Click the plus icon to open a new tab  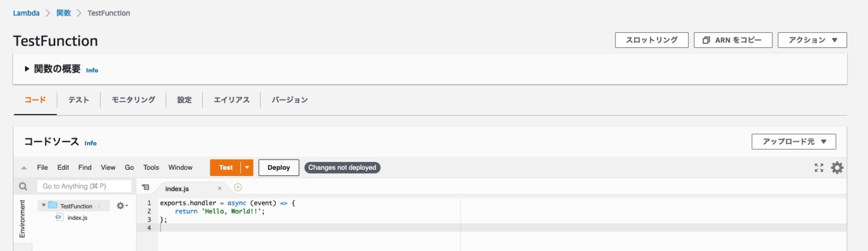click(x=238, y=187)
